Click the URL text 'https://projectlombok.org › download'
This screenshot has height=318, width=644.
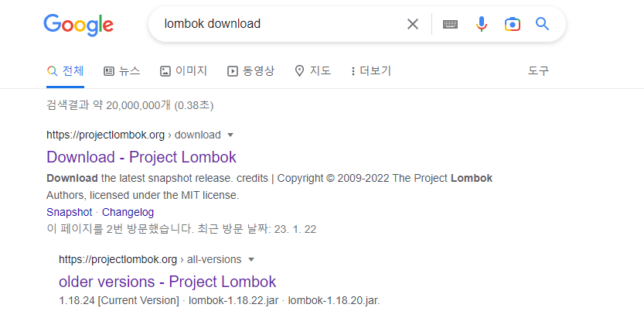[x=134, y=135]
